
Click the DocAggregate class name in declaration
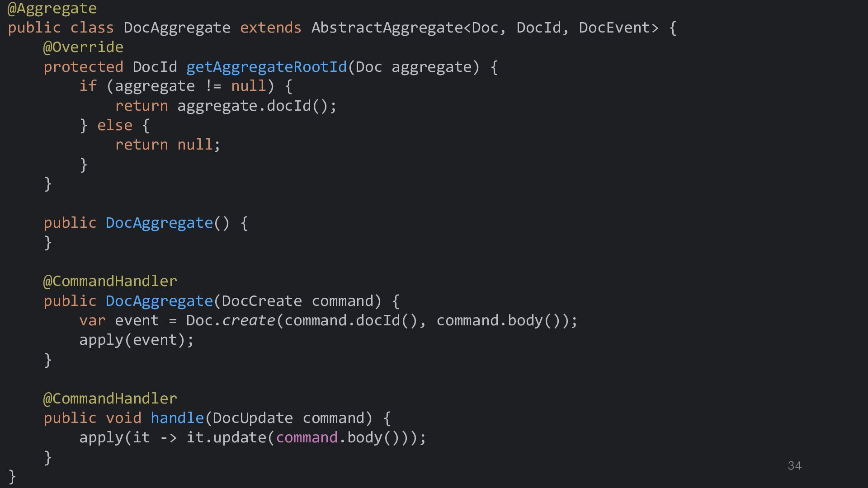point(177,28)
